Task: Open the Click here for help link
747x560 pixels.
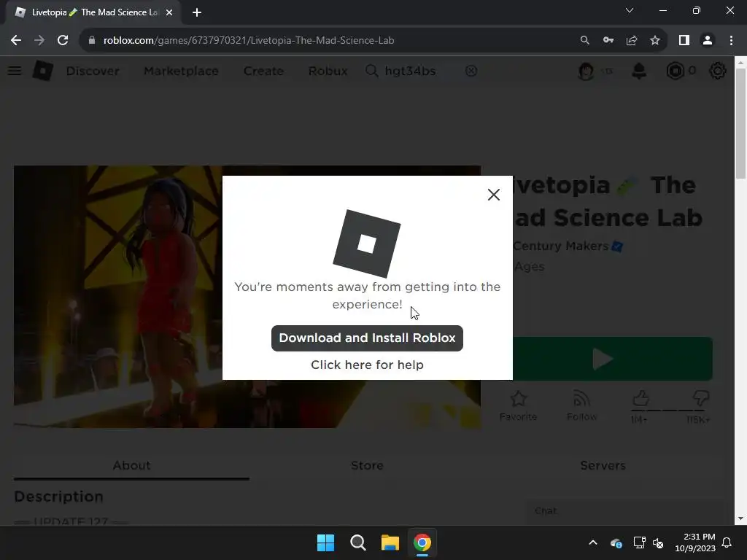Action: coord(367,365)
